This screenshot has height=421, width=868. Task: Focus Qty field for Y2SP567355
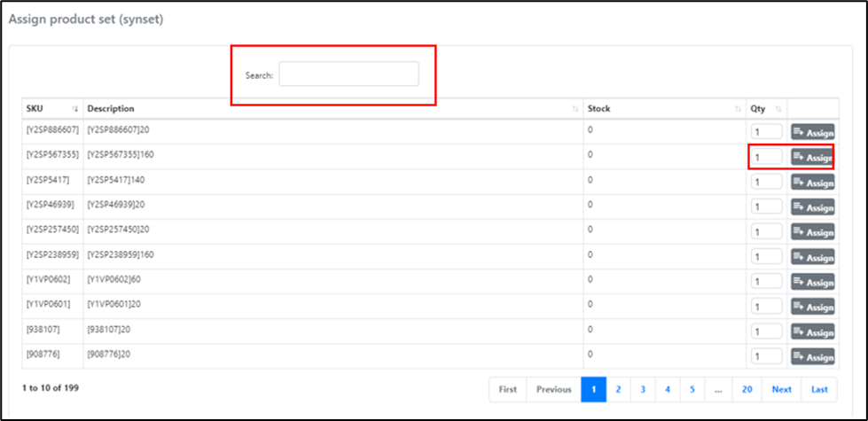click(x=766, y=157)
